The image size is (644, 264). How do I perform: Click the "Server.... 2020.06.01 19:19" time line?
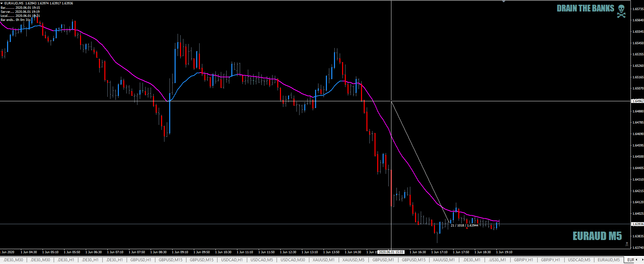(x=20, y=12)
